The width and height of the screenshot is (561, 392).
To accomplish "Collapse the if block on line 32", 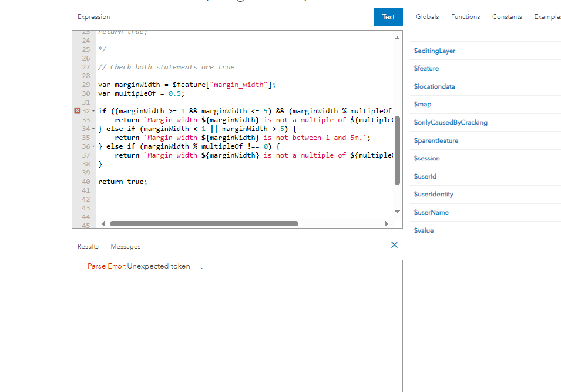I will [92, 110].
